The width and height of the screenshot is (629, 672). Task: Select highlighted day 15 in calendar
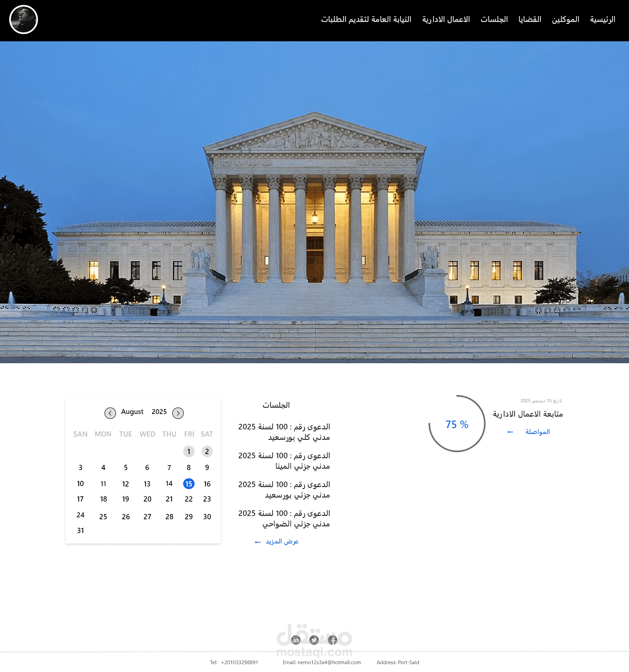pos(188,484)
